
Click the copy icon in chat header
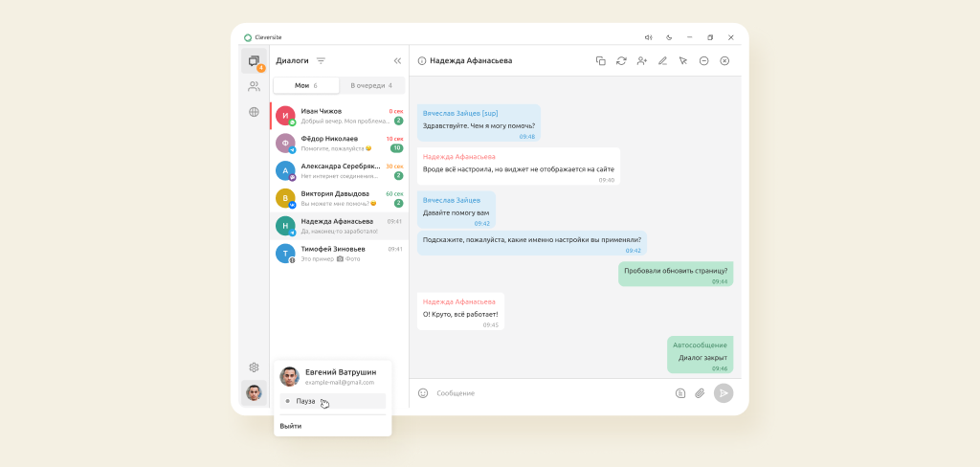tap(601, 60)
